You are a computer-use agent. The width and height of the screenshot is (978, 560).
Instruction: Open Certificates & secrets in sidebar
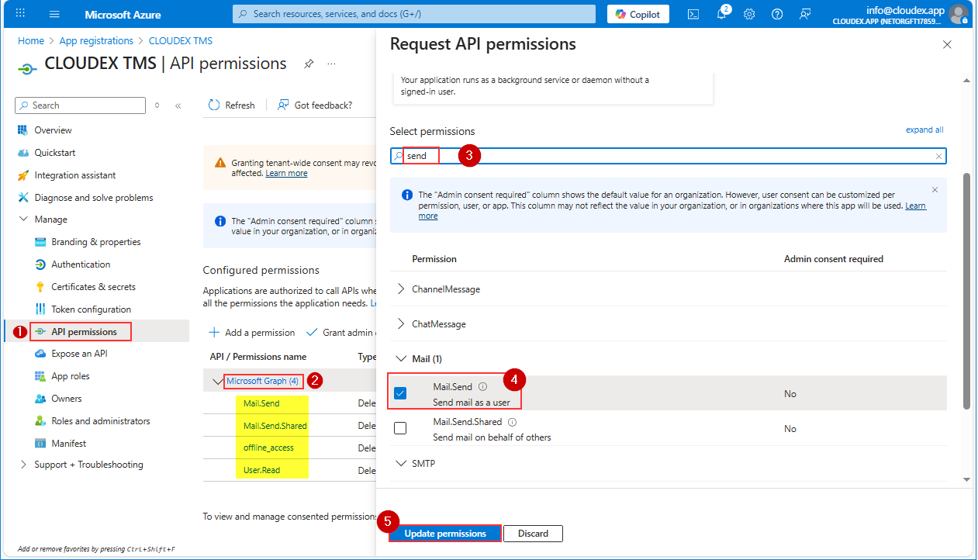93,287
